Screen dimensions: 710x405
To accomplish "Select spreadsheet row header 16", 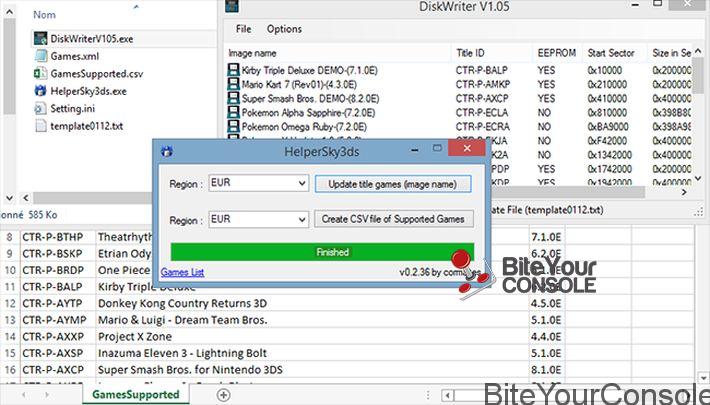I will 10,370.
